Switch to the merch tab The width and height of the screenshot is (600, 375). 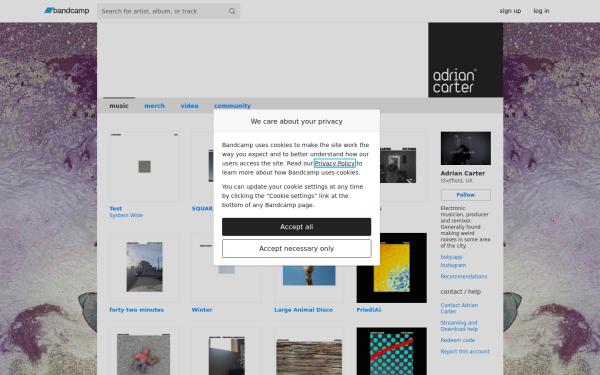pos(155,106)
